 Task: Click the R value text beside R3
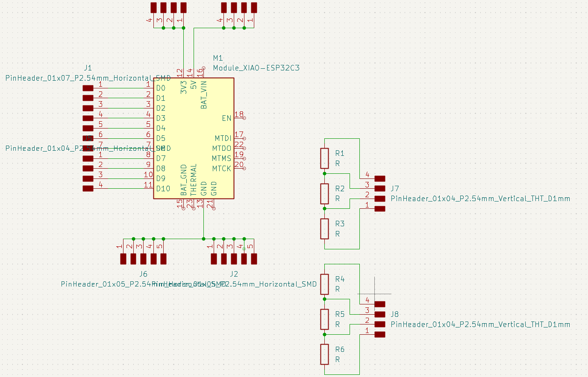coord(338,234)
